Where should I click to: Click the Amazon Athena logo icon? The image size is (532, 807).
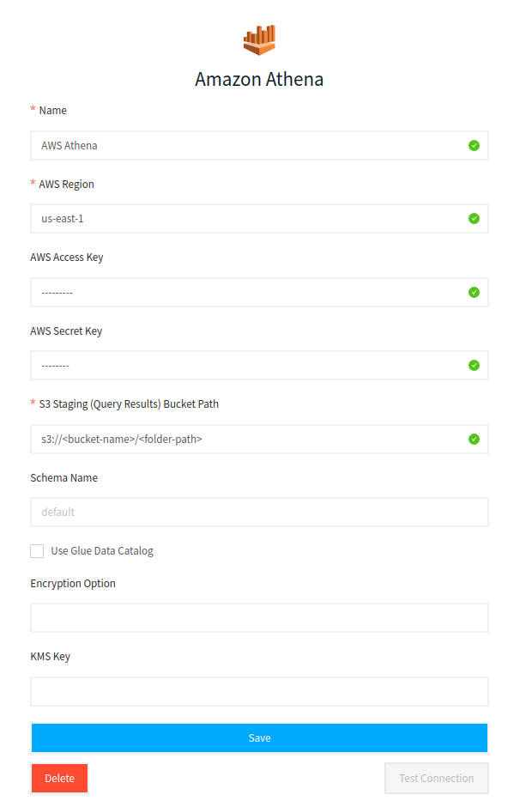click(x=259, y=39)
